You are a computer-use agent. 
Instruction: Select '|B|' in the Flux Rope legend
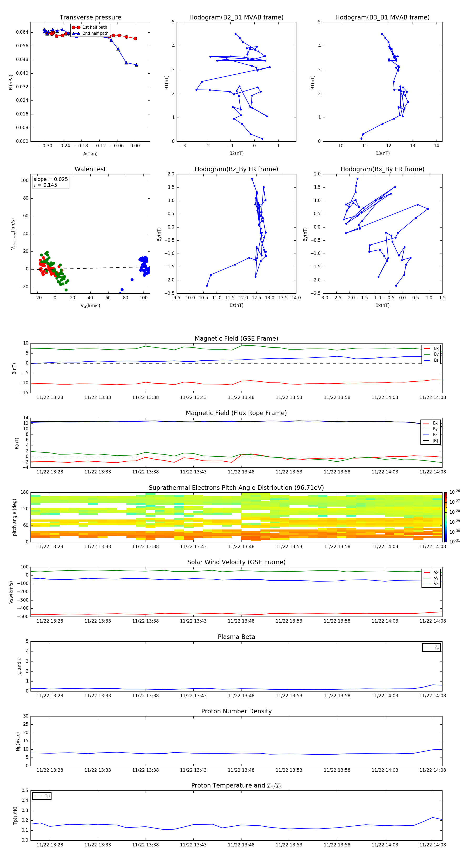point(431,441)
